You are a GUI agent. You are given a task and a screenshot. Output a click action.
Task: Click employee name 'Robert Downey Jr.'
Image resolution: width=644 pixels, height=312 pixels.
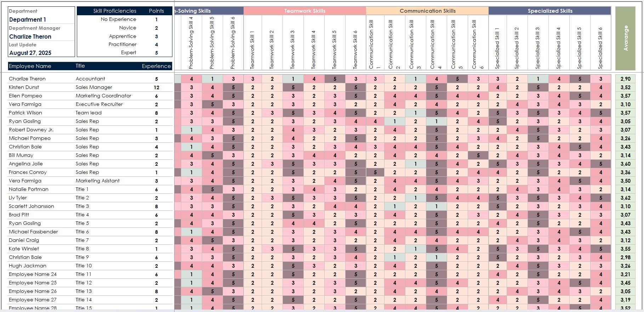[31, 130]
